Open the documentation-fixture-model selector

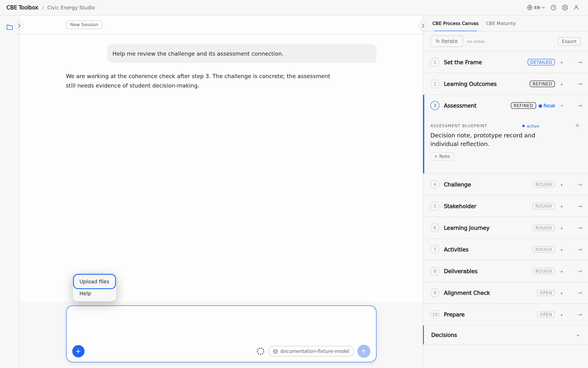(311, 351)
